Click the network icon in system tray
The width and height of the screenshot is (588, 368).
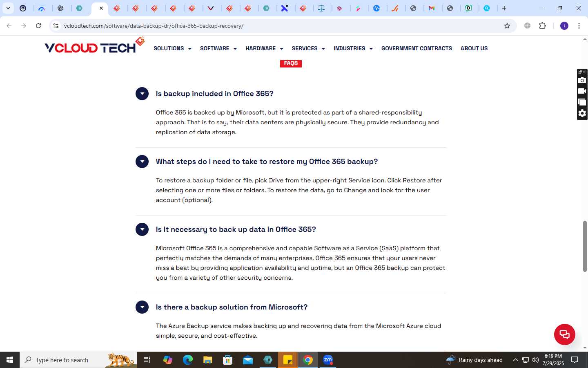pyautogui.click(x=526, y=360)
